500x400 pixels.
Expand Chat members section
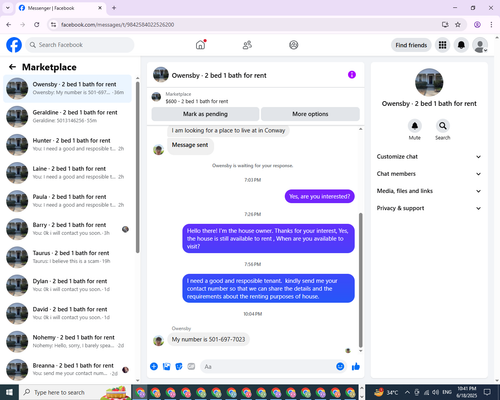(x=429, y=174)
